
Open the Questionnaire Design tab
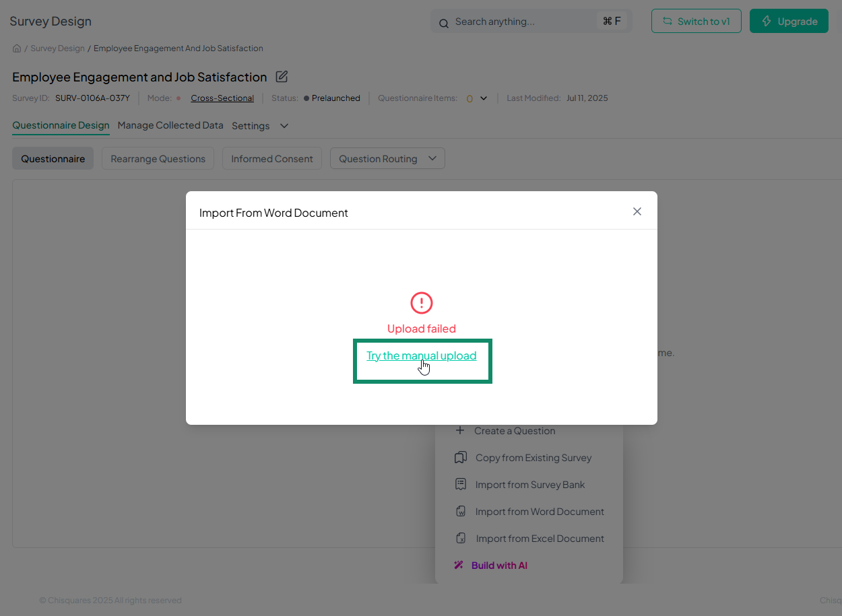click(x=61, y=125)
